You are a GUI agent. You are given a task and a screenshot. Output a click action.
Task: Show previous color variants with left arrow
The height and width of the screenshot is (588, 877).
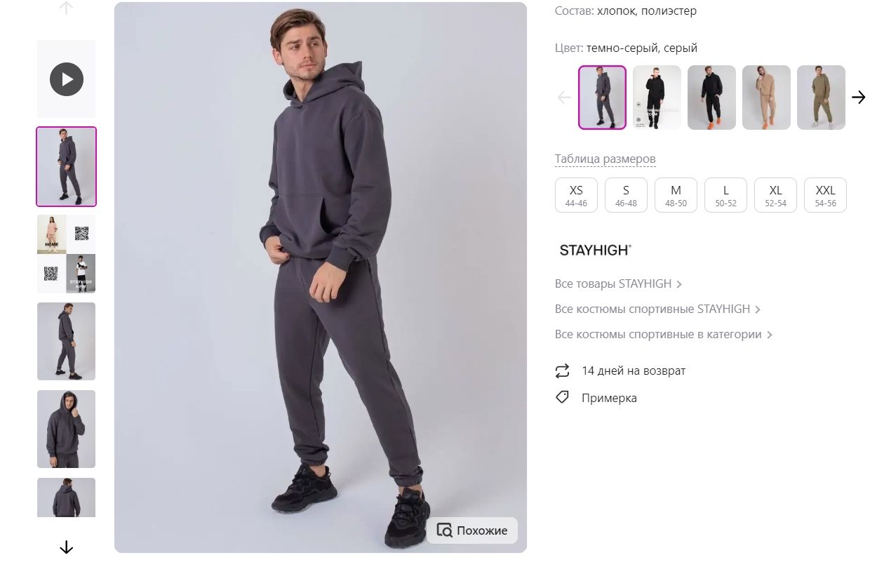point(564,98)
